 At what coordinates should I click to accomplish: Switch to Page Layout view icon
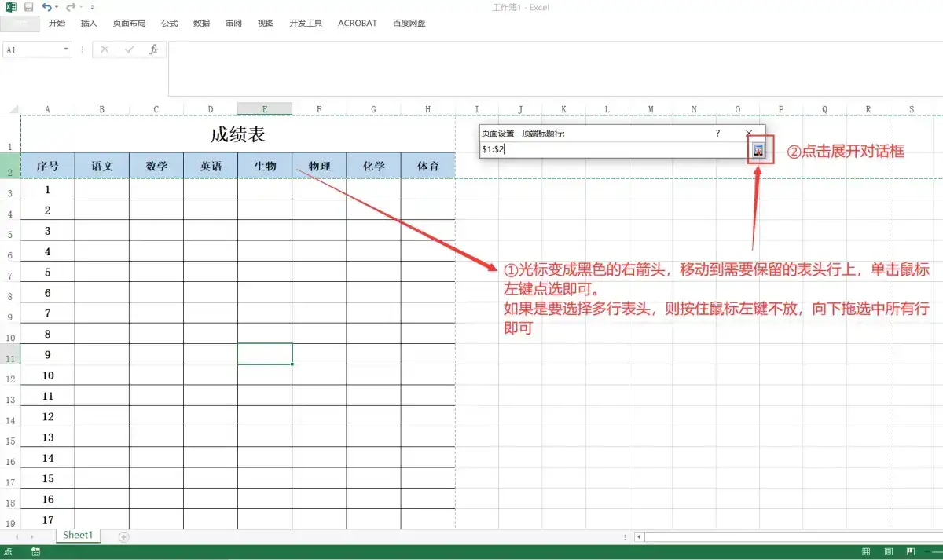[x=888, y=551]
